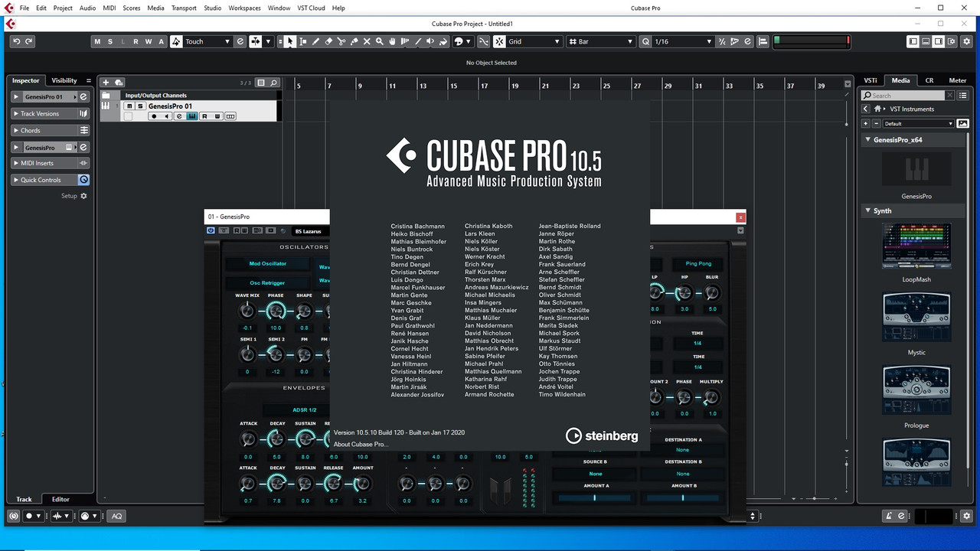The height and width of the screenshot is (551, 980).
Task: Toggle GenesisPro plugin power button
Action: click(x=211, y=230)
